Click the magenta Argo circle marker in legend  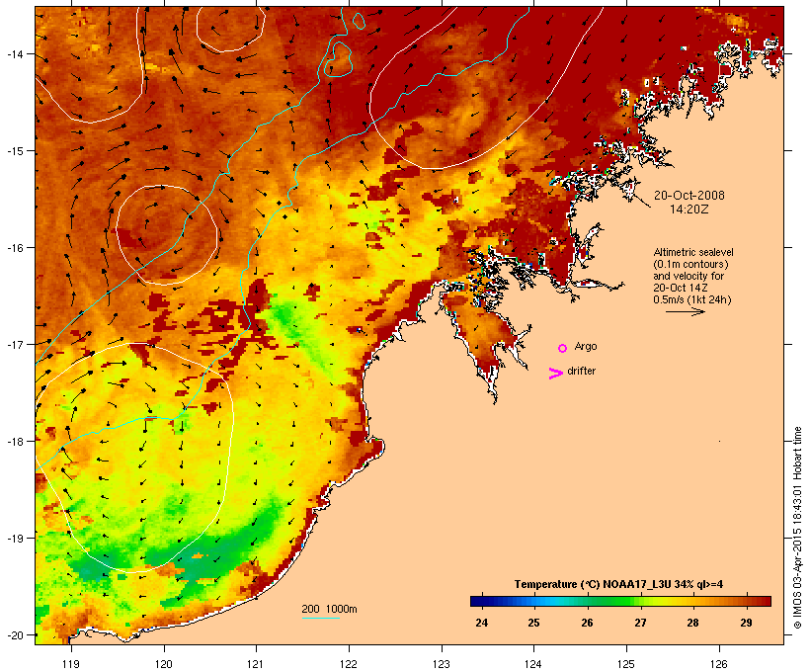click(563, 348)
